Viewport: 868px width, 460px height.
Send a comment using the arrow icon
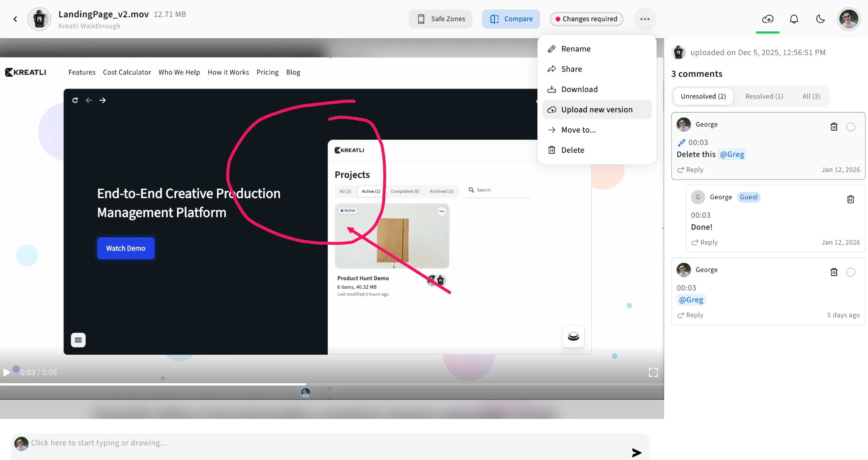(x=636, y=452)
